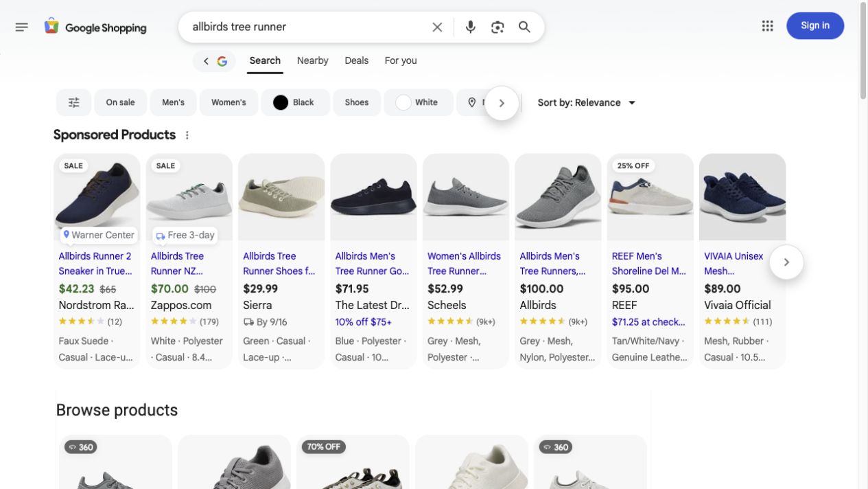Start voice search with microphone icon
Screen dimensions: 868x489
tap(470, 27)
